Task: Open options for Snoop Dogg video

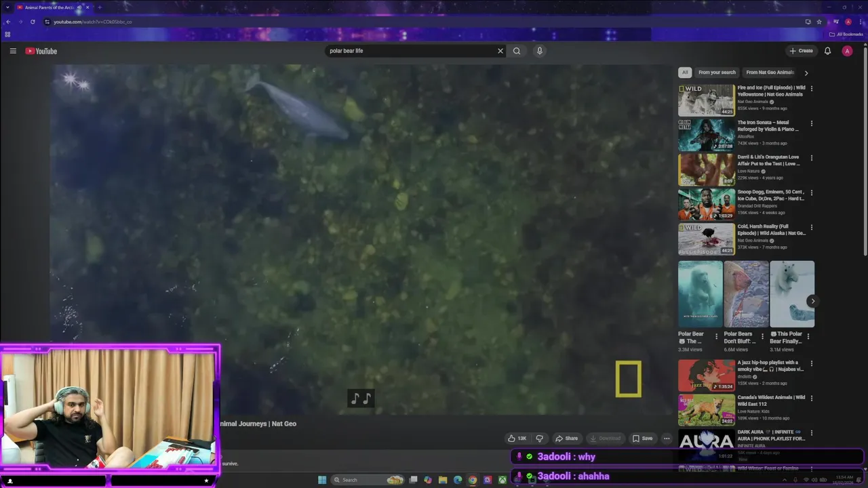Action: (812, 192)
